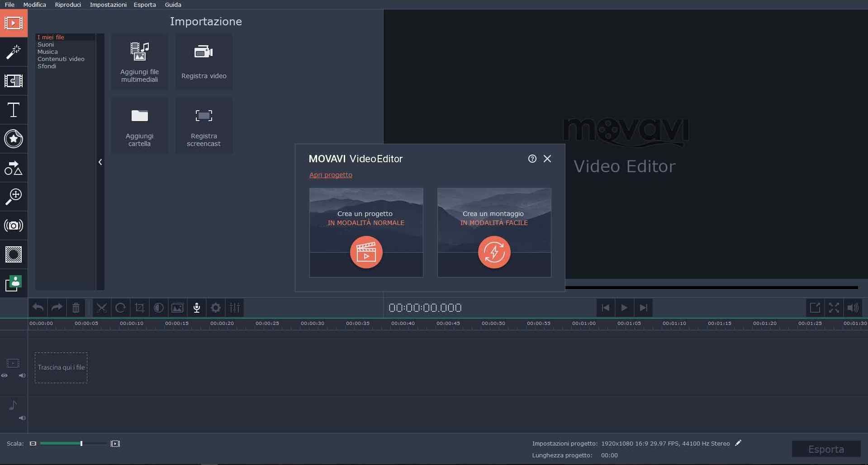Adjust the timeline Scala zoom slider

tap(81, 444)
